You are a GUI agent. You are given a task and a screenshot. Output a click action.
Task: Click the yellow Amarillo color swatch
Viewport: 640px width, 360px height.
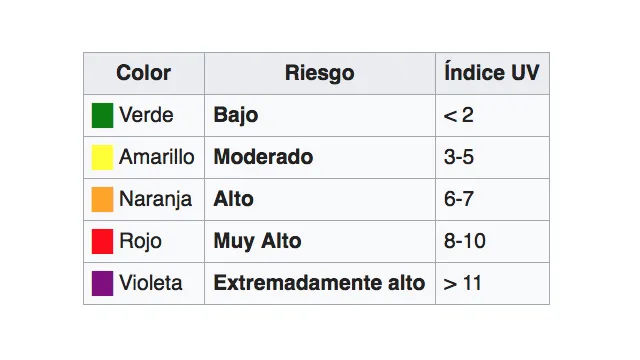point(102,157)
